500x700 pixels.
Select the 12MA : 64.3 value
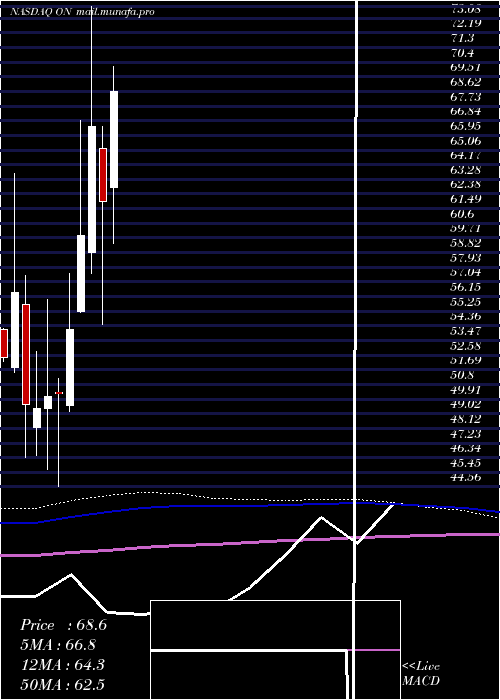pos(63,664)
